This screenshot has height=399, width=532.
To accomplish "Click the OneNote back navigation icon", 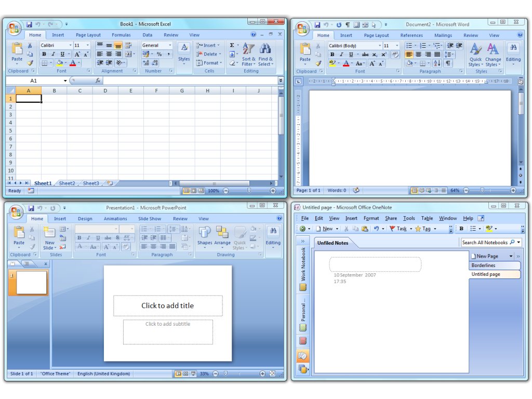I will pos(303,229).
